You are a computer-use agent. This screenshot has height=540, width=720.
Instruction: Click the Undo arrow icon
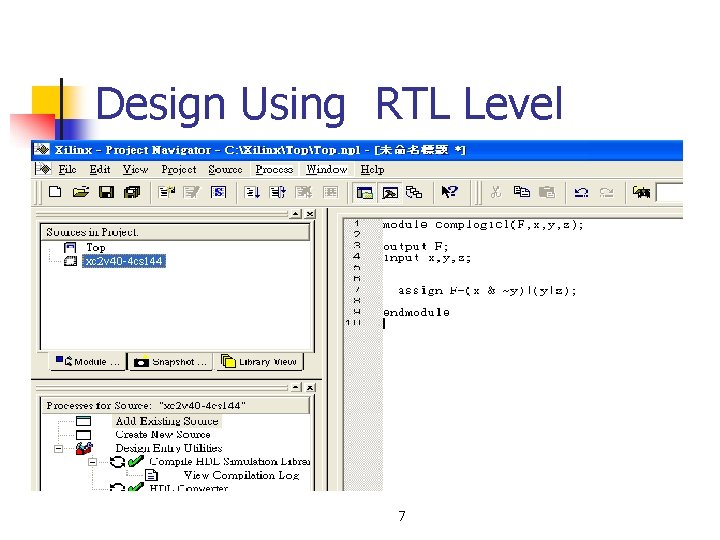coord(581,192)
